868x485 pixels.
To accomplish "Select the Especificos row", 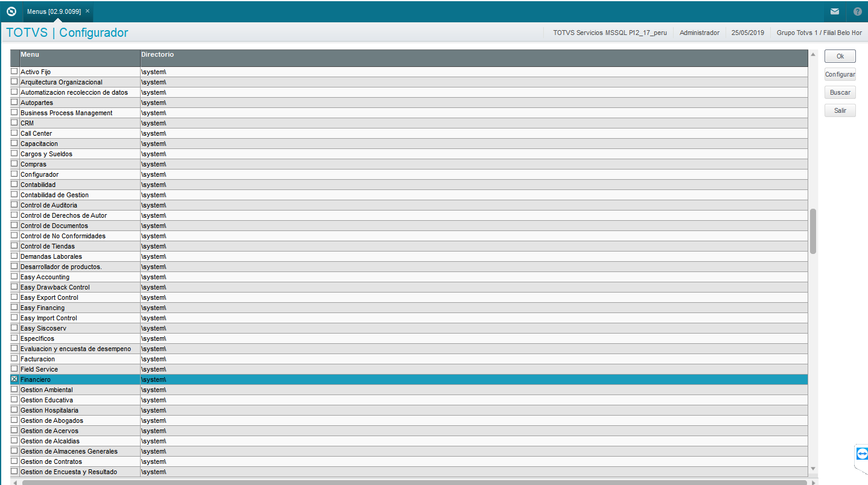I will [x=409, y=338].
